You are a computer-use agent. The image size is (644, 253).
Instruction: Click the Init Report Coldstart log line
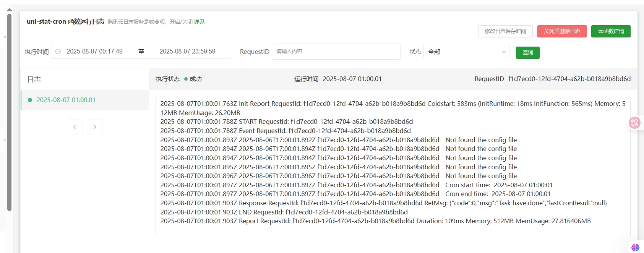coord(393,104)
